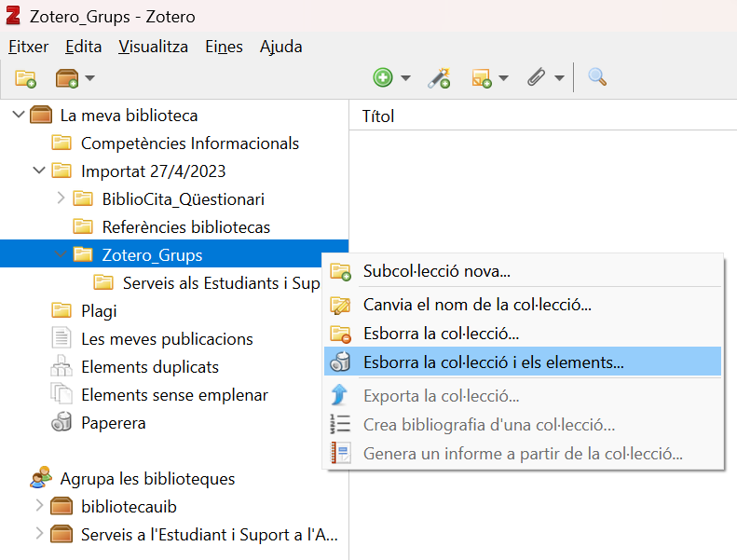737x560 pixels.
Task: Select Competències Informacionals collection
Action: pyautogui.click(x=190, y=143)
